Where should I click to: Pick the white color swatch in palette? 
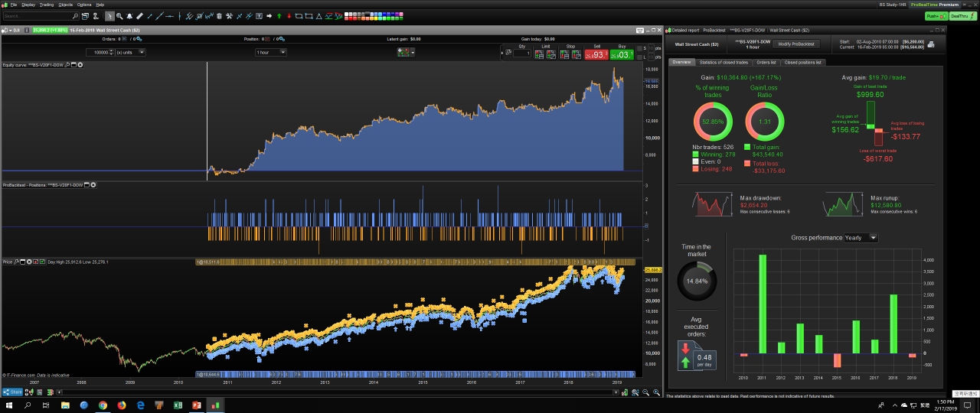348,14
